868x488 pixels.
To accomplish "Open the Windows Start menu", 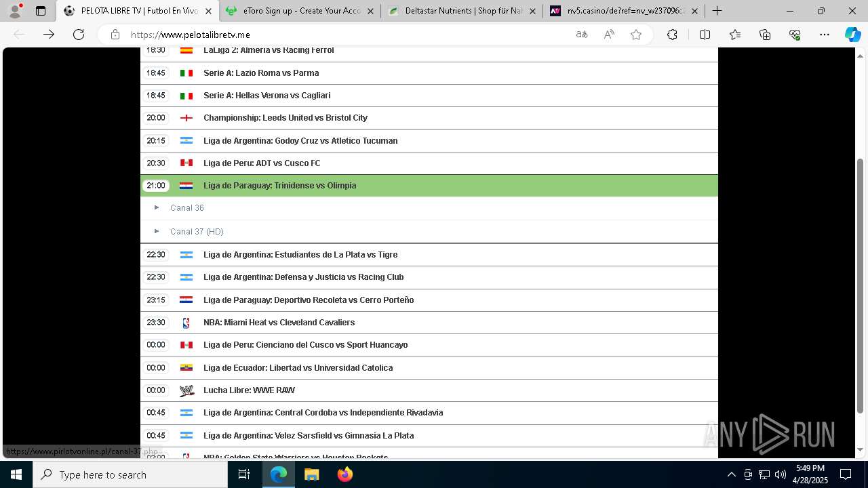I will click(x=16, y=474).
